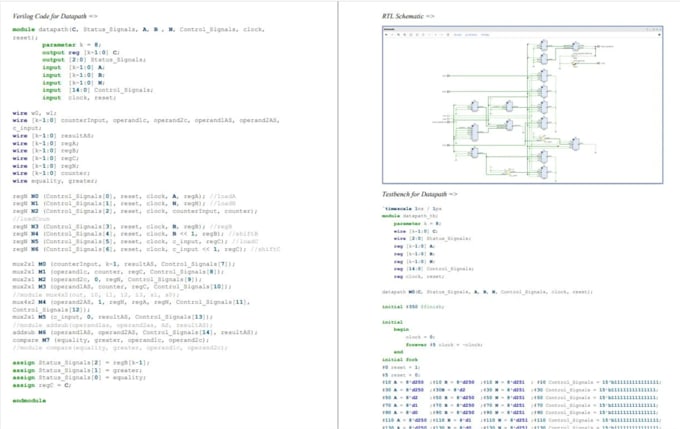Click the 'regN N6' shiftC line
Screen dimensions: 680x429
pyautogui.click(x=146, y=249)
